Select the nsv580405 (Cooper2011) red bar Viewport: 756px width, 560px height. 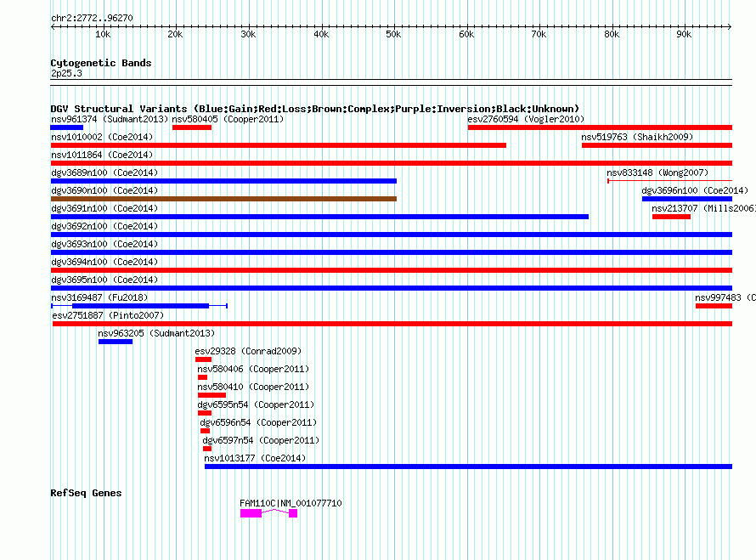click(x=192, y=127)
